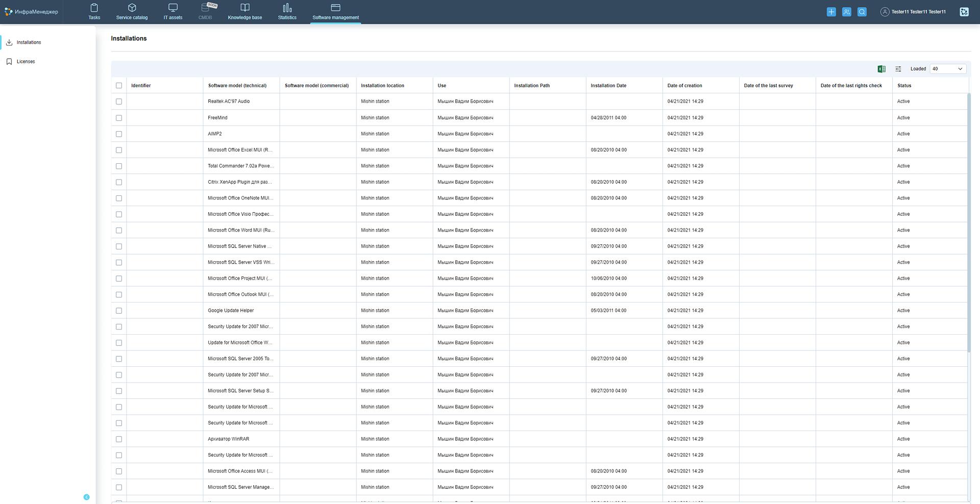Open the IT assets section
This screenshot has width=980, height=504.
173,11
